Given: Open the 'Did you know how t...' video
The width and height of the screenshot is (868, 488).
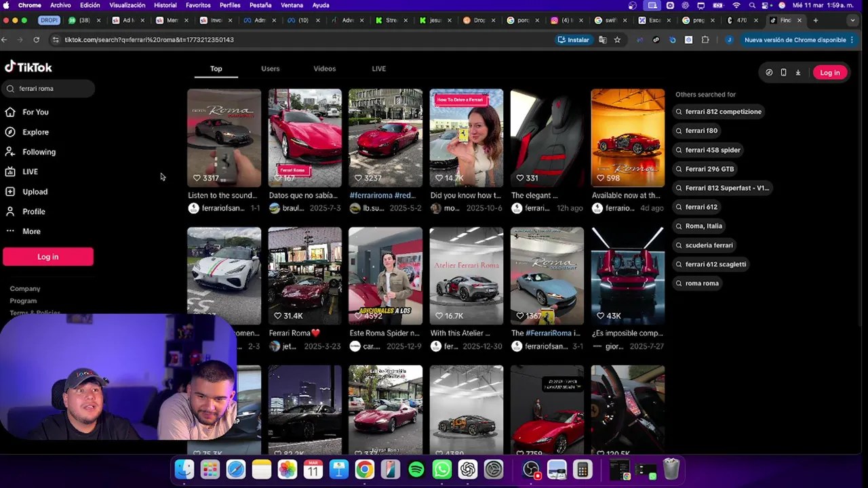Looking at the screenshot, I should (x=467, y=138).
